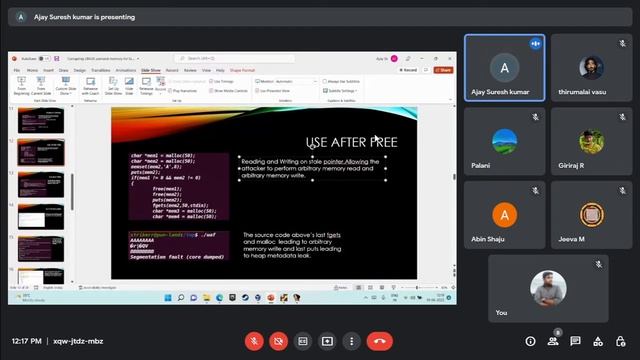This screenshot has height=360, width=640.
Task: Click PowerPoint icon on shared taskbar
Action: (271, 298)
